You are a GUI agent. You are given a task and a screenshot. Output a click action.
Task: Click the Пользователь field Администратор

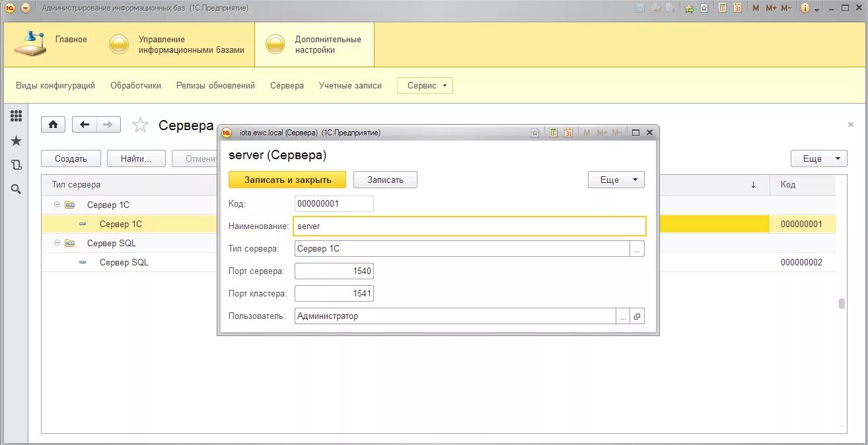pyautogui.click(x=454, y=316)
